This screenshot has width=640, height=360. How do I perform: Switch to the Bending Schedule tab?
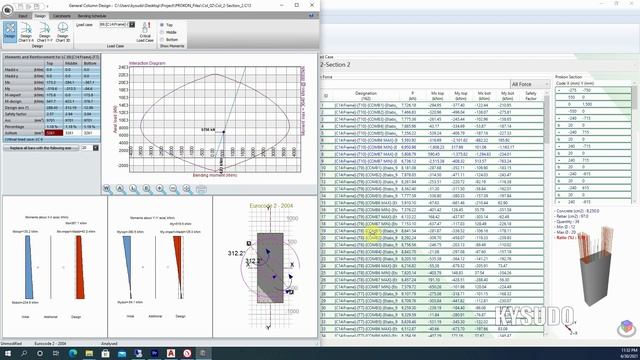[92, 16]
